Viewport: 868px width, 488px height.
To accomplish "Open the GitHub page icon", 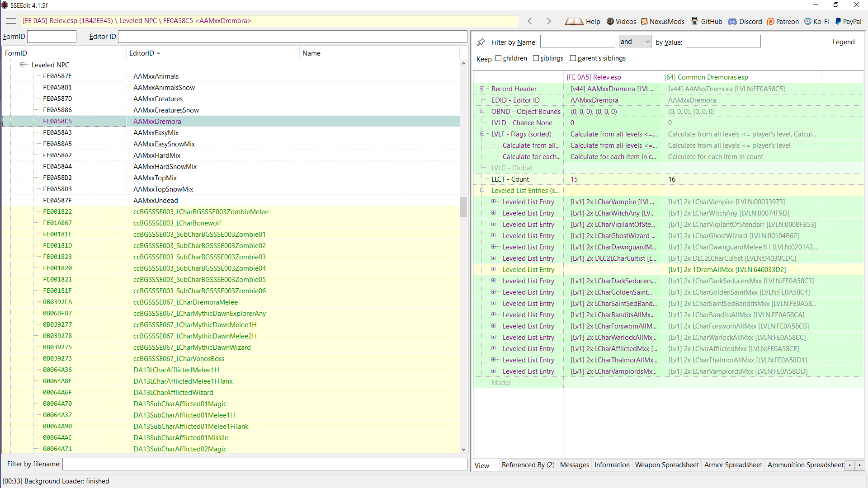I will (695, 21).
